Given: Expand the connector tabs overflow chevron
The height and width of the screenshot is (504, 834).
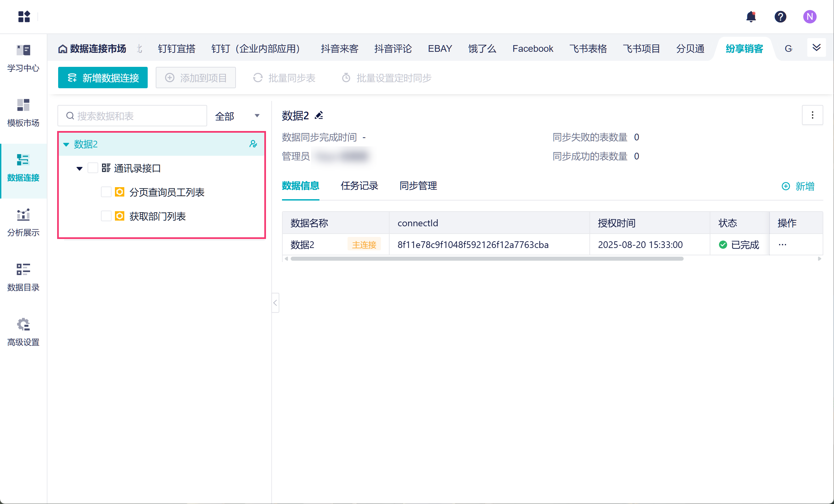Looking at the screenshot, I should click(x=816, y=48).
